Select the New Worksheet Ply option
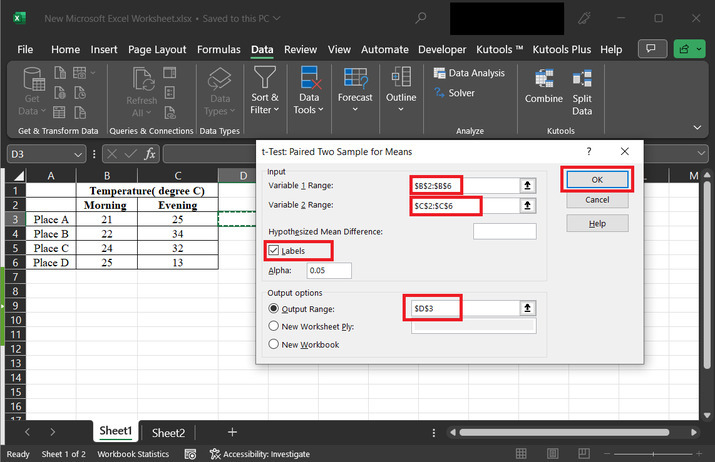The width and height of the screenshot is (715, 462). [x=273, y=326]
